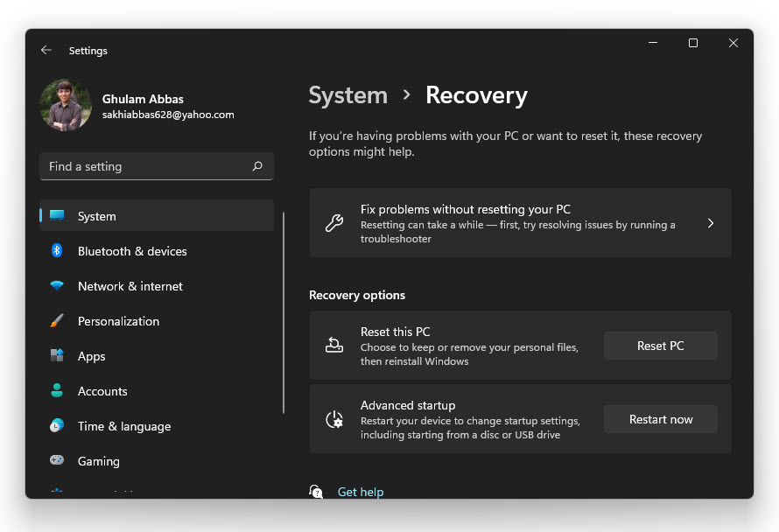Click the Recovery options heading
Viewport: 779px width, 532px height.
point(357,295)
